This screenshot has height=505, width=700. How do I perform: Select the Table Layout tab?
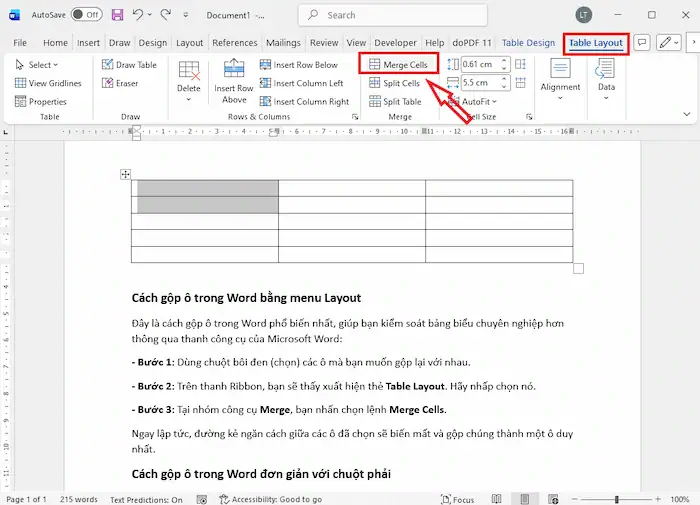(x=596, y=43)
